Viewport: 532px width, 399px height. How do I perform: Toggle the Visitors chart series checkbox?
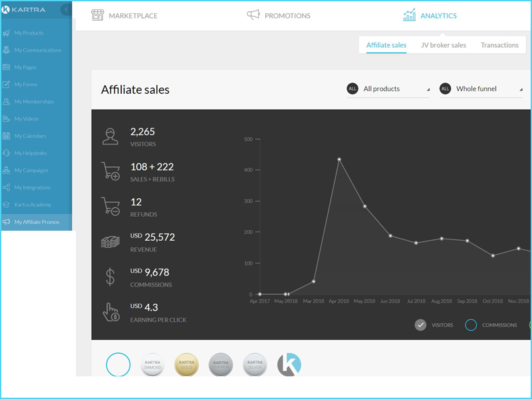click(420, 325)
